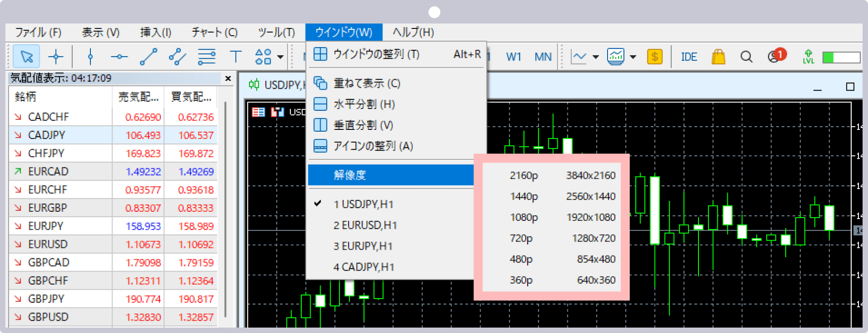Click the red grid panel icon on chart

point(259,112)
